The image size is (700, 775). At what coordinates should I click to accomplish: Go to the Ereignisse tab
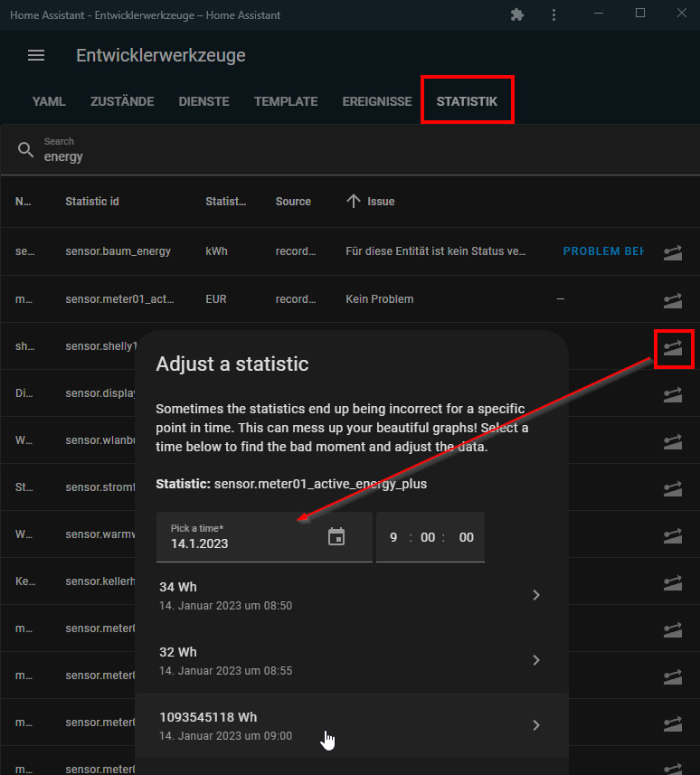click(x=377, y=101)
